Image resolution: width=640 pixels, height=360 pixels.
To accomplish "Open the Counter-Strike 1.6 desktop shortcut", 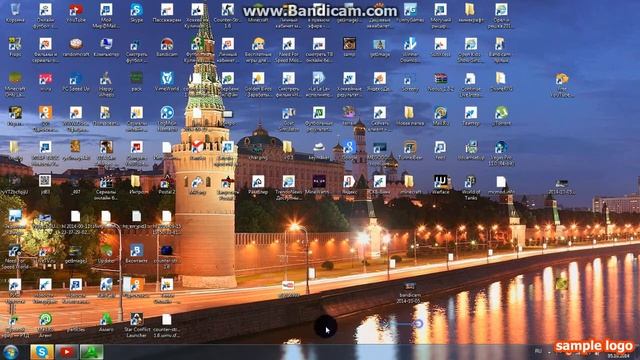I will tap(227, 15).
